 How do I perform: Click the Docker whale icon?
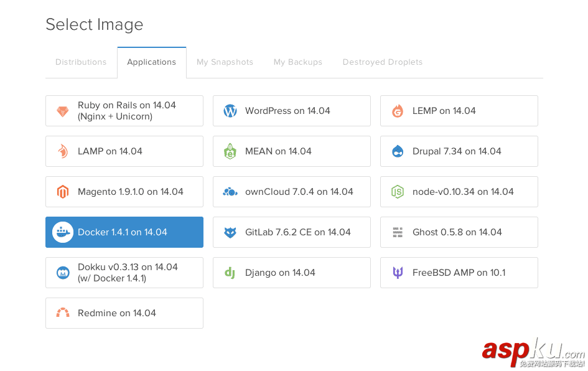click(x=63, y=232)
